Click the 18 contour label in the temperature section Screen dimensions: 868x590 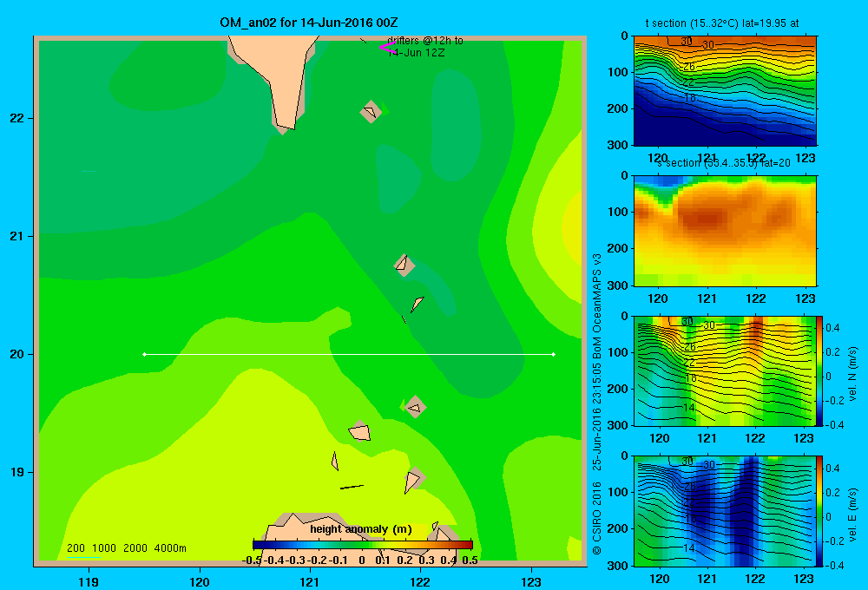click(690, 98)
